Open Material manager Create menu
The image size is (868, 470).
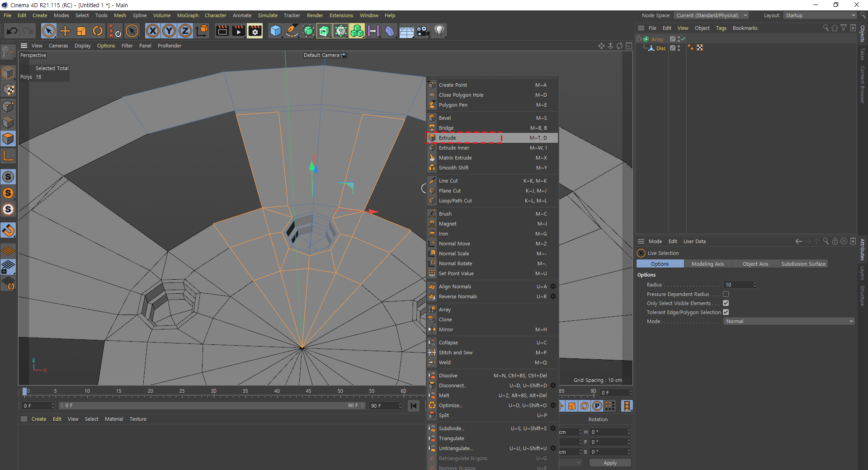tap(39, 419)
